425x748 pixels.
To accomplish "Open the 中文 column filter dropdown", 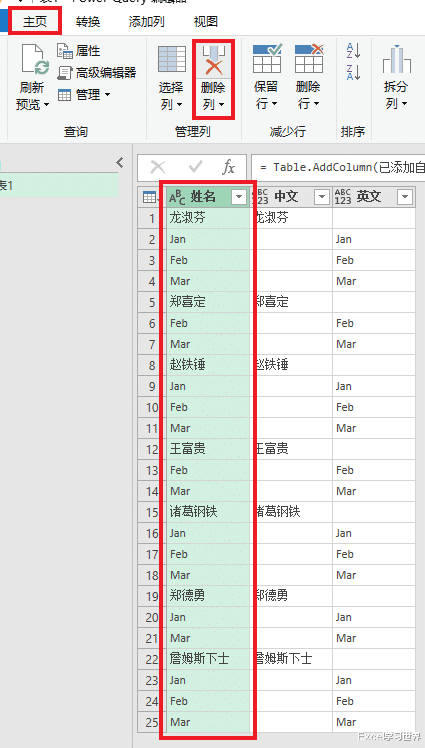I will 322,197.
